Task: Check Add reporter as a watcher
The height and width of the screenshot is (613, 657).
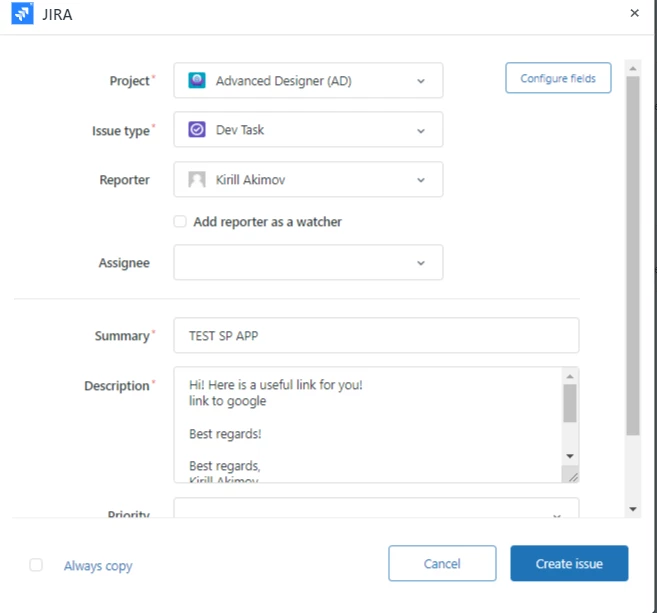Action: click(180, 221)
